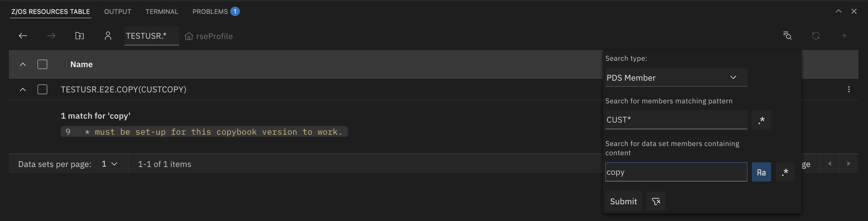868x221 pixels.
Task: Toggle the select-all checkbox in header
Action: click(x=43, y=64)
